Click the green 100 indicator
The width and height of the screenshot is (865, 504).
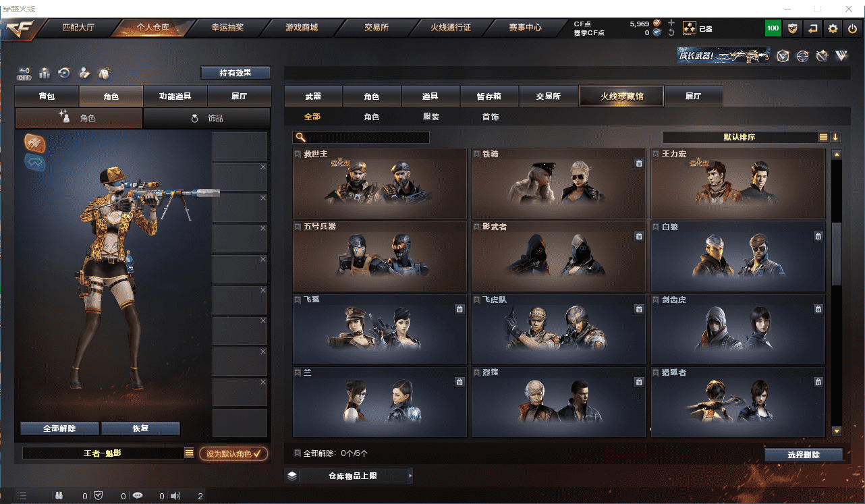click(x=773, y=28)
